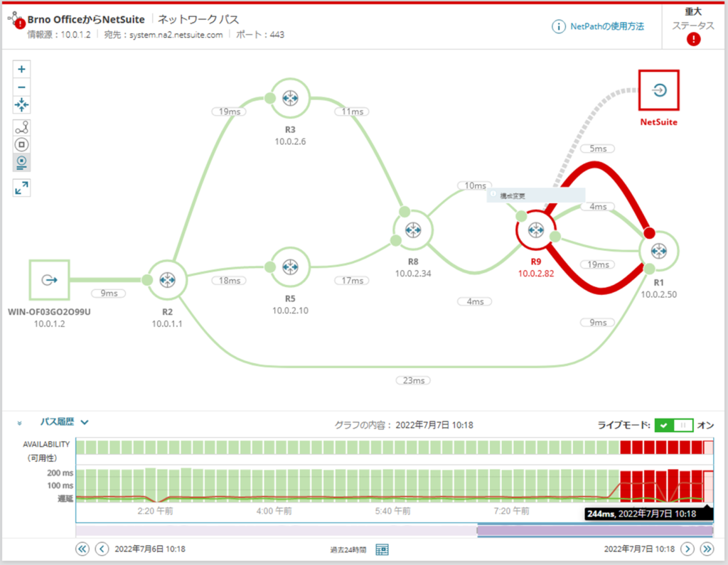Collapse the path history panel with the double chevron
This screenshot has height=565, width=728.
click(19, 423)
